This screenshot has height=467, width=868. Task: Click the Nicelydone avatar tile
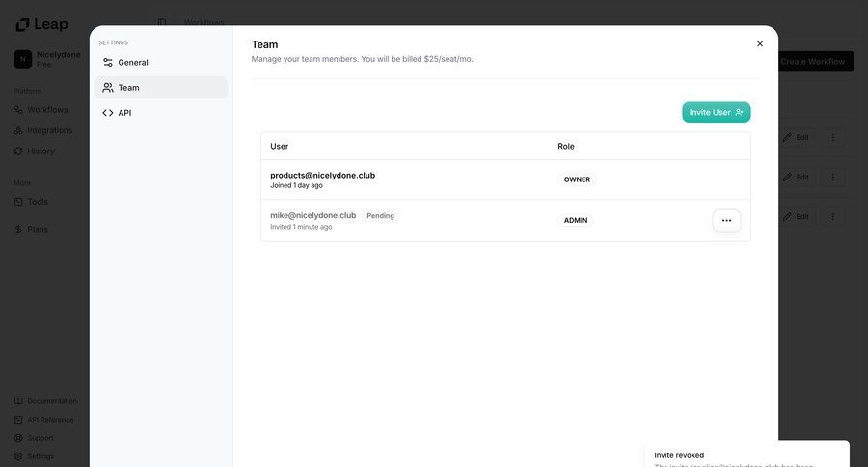coord(23,59)
